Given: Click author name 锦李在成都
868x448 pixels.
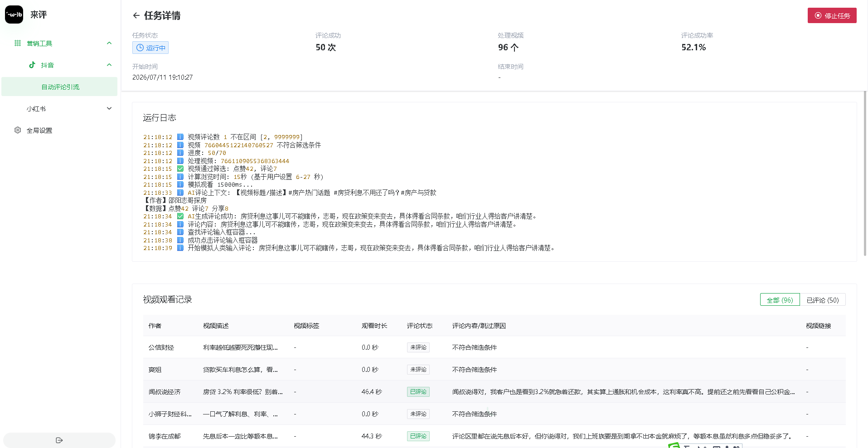Looking at the screenshot, I should tap(165, 436).
